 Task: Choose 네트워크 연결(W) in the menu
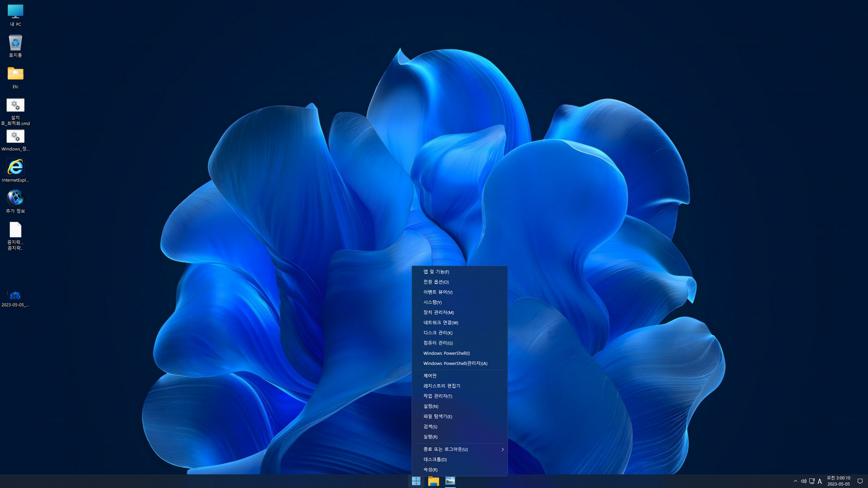460,323
